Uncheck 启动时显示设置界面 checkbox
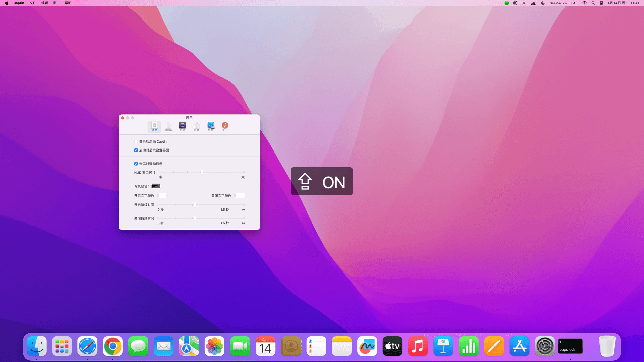This screenshot has width=644, height=362. [x=136, y=150]
